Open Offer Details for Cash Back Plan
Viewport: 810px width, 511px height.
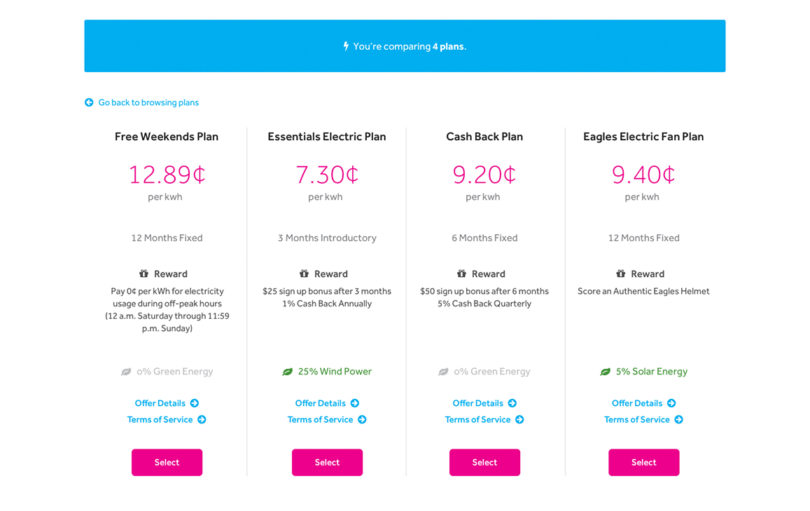[478, 403]
